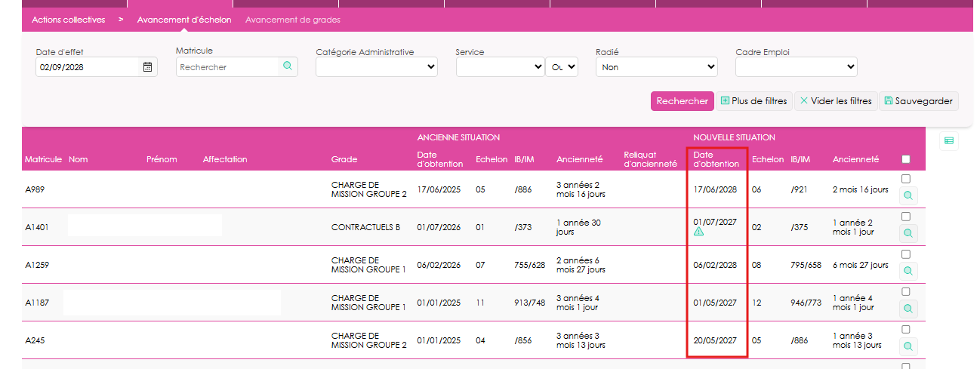Sort by Prénom column header

tap(162, 159)
